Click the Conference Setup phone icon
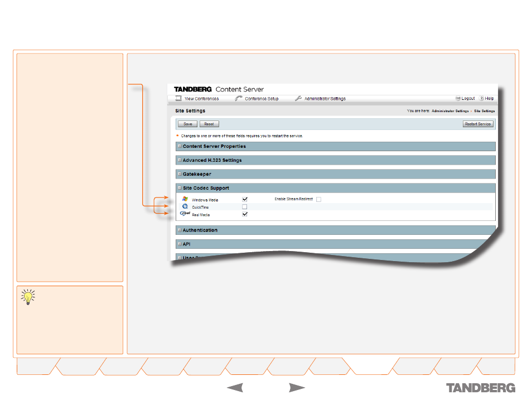 239,99
